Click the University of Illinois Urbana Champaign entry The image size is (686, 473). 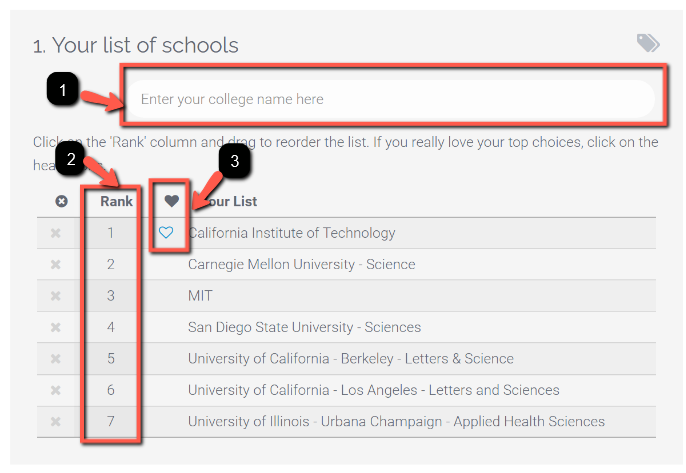(396, 421)
